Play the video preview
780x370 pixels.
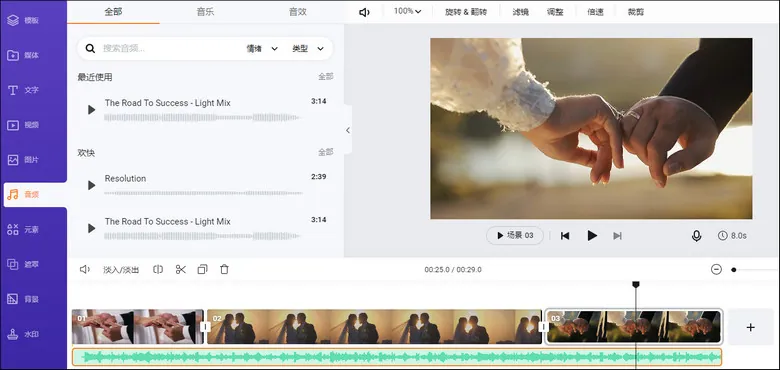click(x=592, y=235)
